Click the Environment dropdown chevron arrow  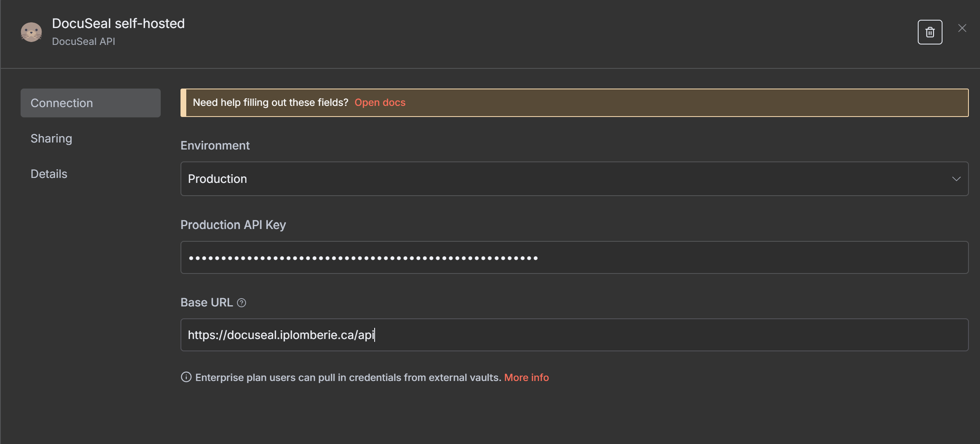[x=956, y=179]
